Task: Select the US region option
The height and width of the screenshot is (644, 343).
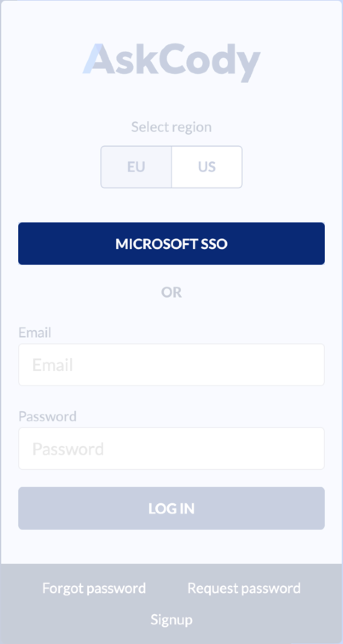Action: pos(207,167)
